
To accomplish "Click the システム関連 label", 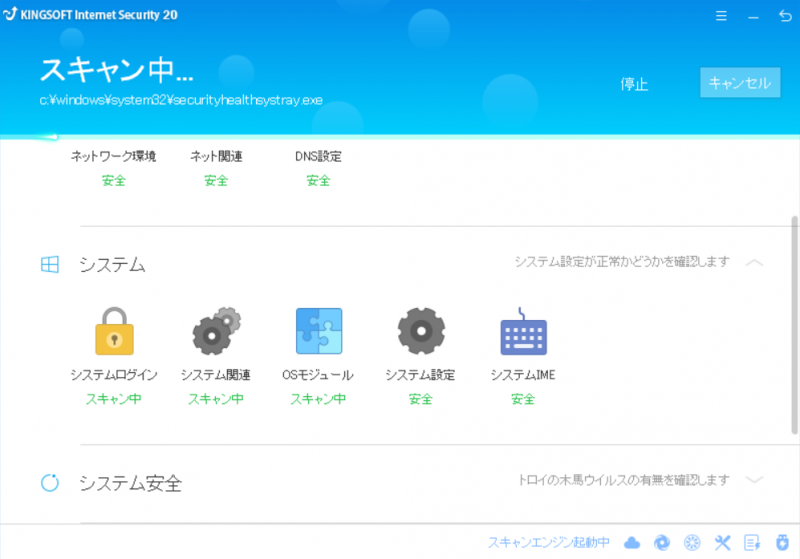I will [216, 375].
